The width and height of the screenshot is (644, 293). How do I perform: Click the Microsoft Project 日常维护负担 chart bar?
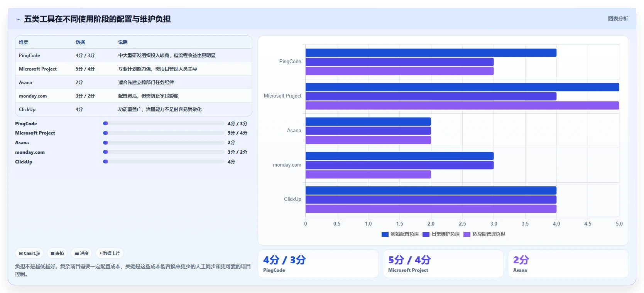pyautogui.click(x=431, y=96)
